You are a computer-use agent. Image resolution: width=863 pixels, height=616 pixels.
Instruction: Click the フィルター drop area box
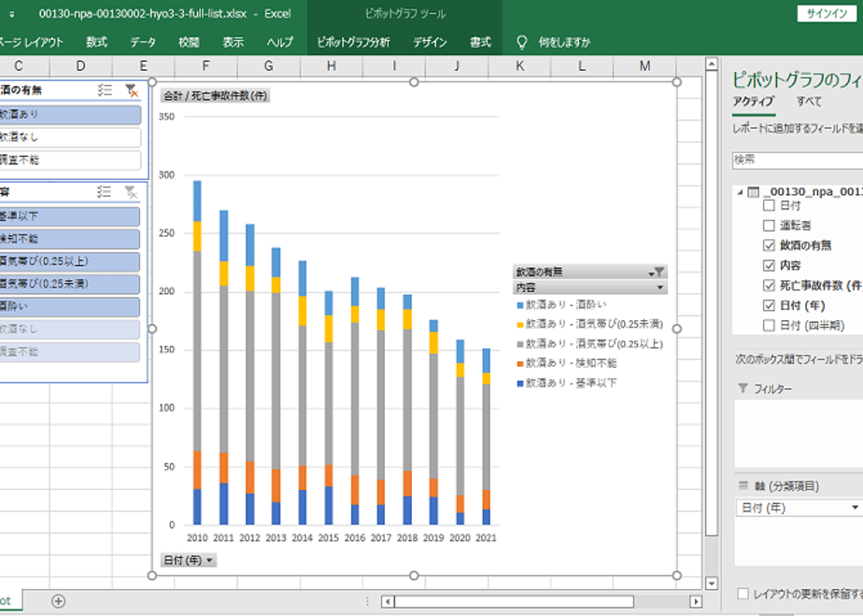[799, 433]
